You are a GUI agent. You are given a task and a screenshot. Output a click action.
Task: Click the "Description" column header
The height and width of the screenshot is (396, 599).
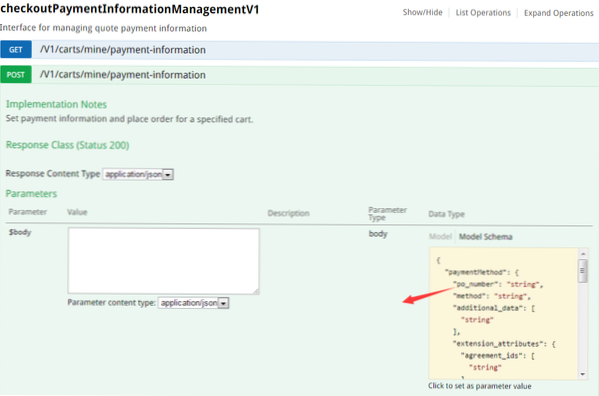tap(288, 213)
